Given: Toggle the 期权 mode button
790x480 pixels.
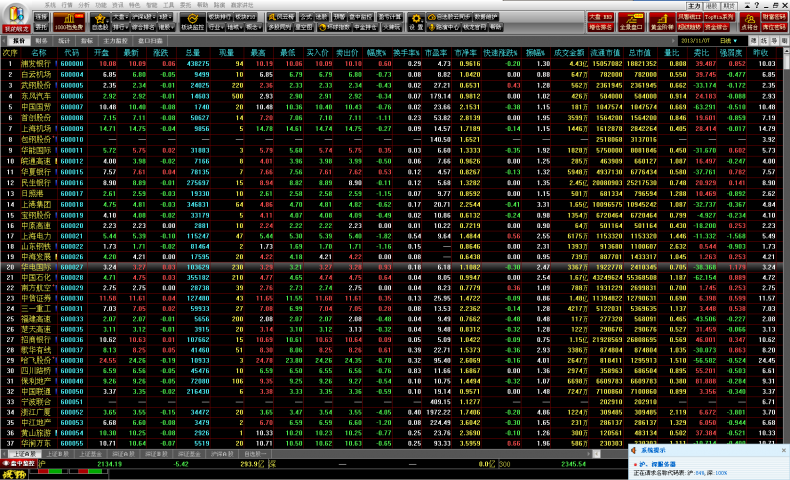Looking at the screenshot, I should [711, 6].
